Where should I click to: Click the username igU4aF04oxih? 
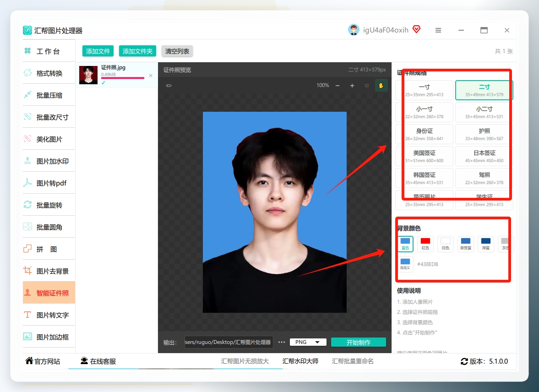(x=386, y=30)
